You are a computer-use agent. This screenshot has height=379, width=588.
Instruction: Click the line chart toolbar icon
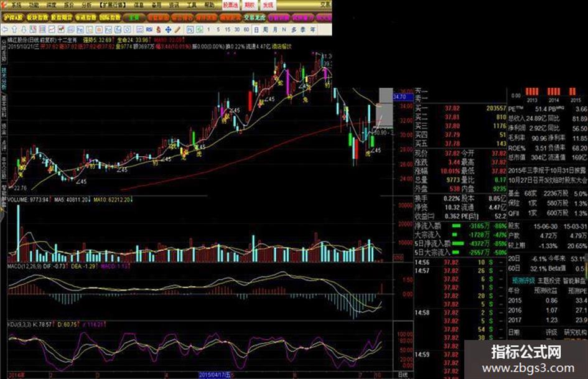click(x=52, y=29)
